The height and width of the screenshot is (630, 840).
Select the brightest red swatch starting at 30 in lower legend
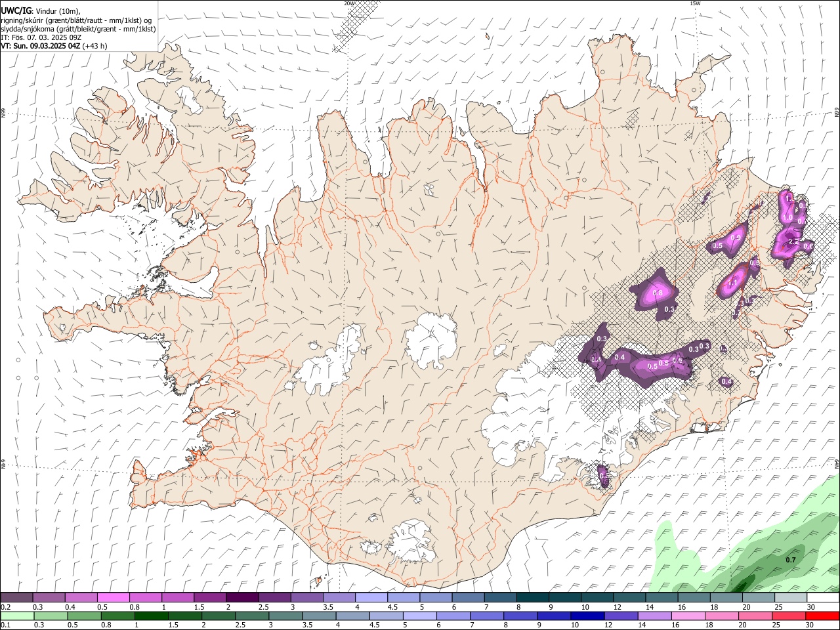[x=822, y=616]
